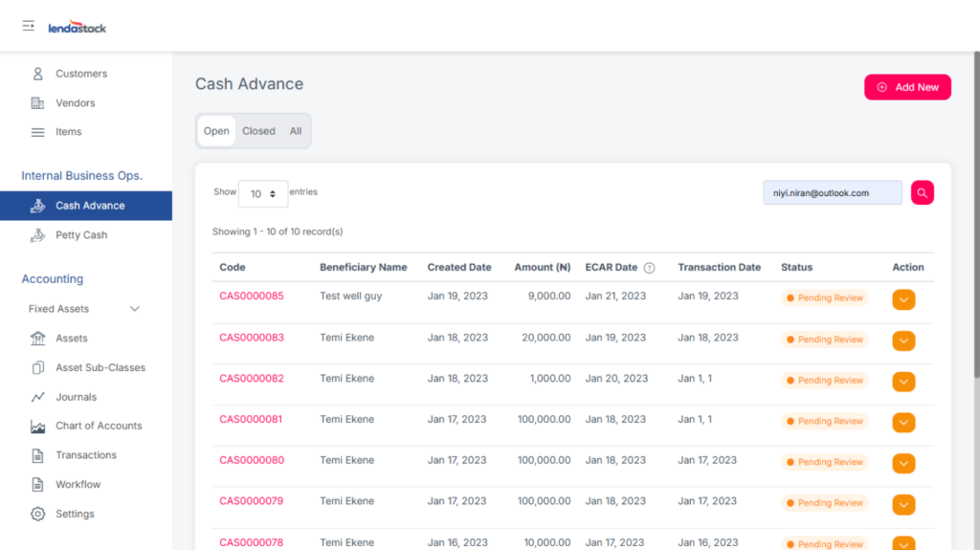This screenshot has width=980, height=550.
Task: Click the email search input field
Action: (832, 193)
